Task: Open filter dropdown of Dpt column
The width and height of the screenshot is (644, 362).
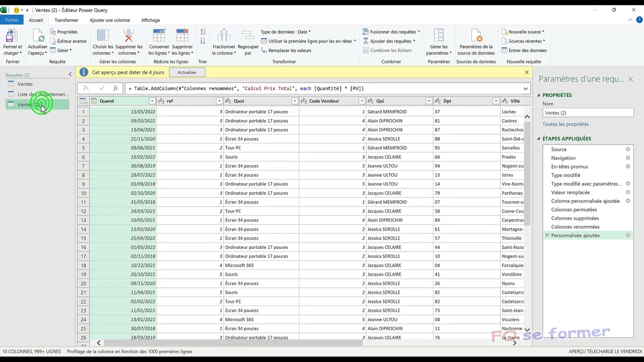Action: 496,101
